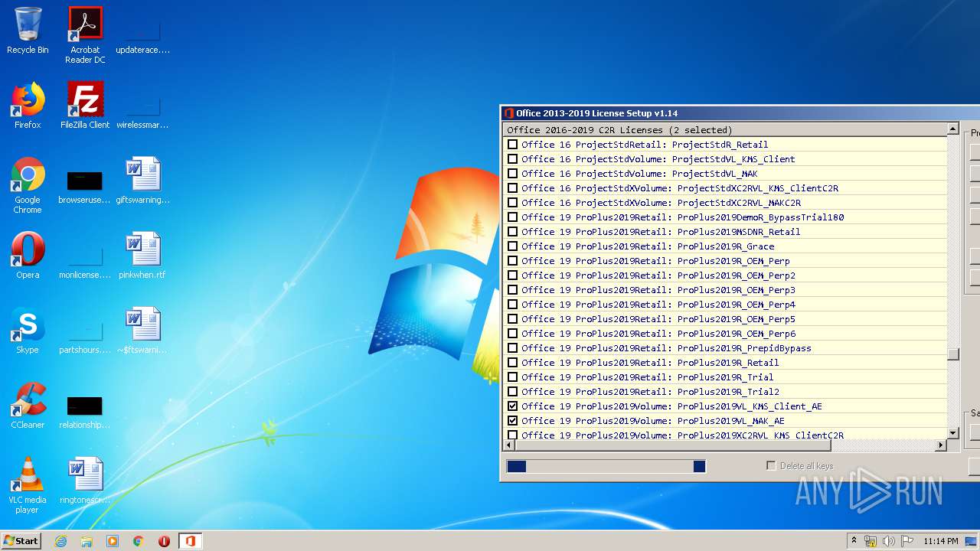This screenshot has height=551, width=980.
Task: Open Action Center flag tray icon
Action: point(906,541)
